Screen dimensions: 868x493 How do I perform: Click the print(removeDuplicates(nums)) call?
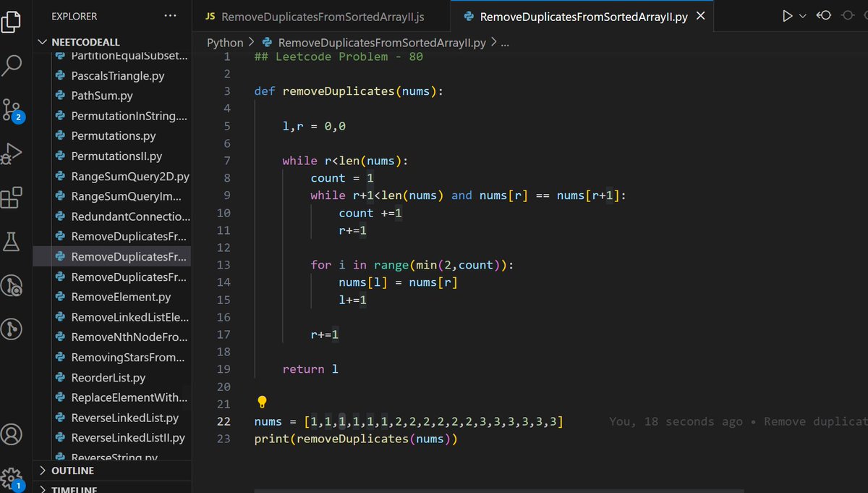point(356,439)
